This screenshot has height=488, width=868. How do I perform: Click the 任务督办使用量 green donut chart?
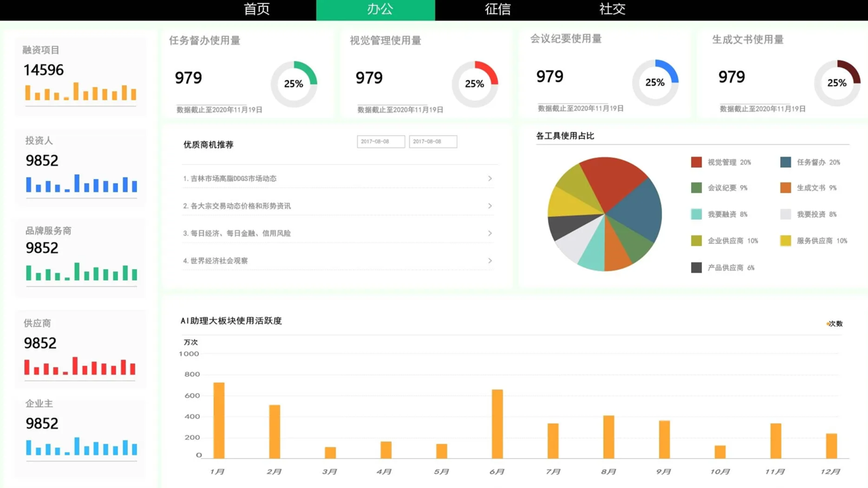(294, 84)
